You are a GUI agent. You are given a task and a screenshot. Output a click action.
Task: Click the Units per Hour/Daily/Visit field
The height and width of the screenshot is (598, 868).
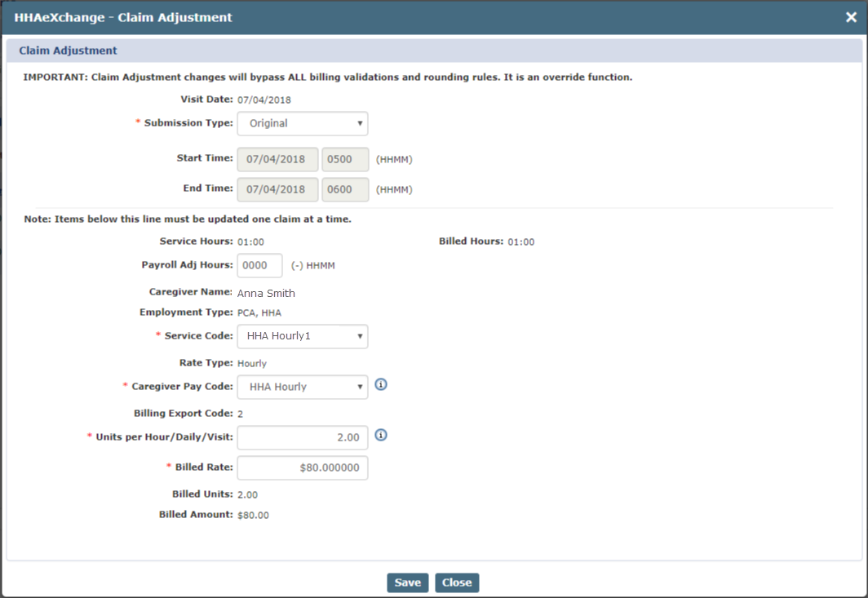tap(303, 437)
